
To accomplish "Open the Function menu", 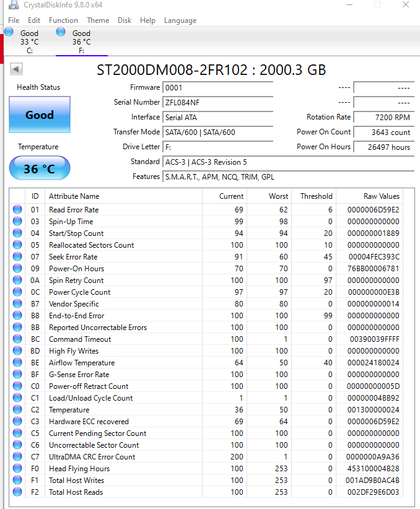I will click(63, 20).
